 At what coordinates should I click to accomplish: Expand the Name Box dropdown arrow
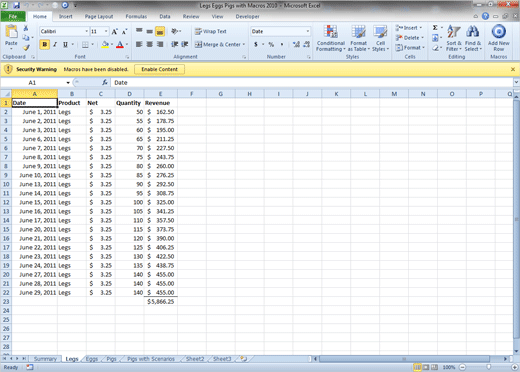pyautogui.click(x=68, y=83)
